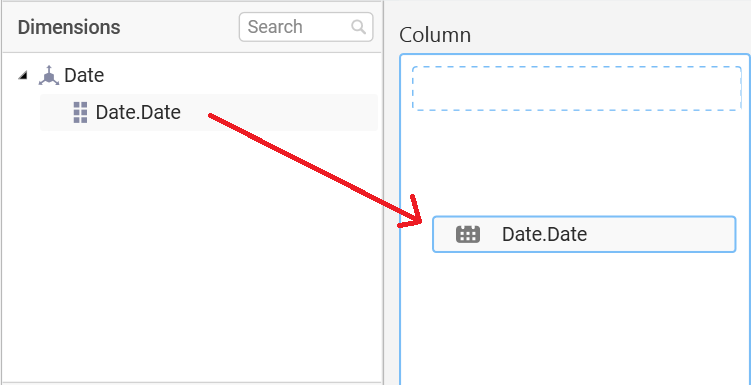Collapse the Date node triangle

[x=23, y=75]
